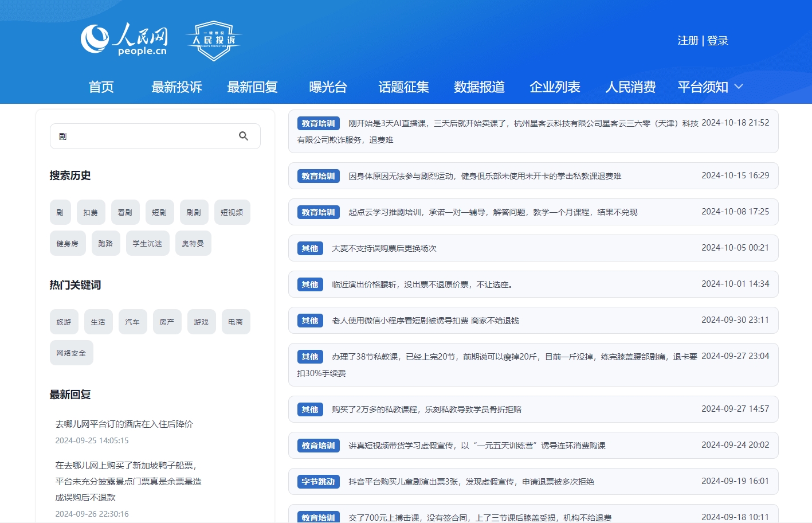Open the 曝光台 tab
The width and height of the screenshot is (812, 523).
click(x=328, y=87)
